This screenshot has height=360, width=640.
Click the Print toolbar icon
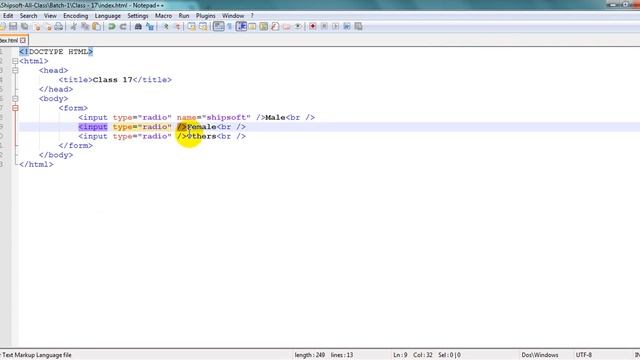(x=59, y=27)
